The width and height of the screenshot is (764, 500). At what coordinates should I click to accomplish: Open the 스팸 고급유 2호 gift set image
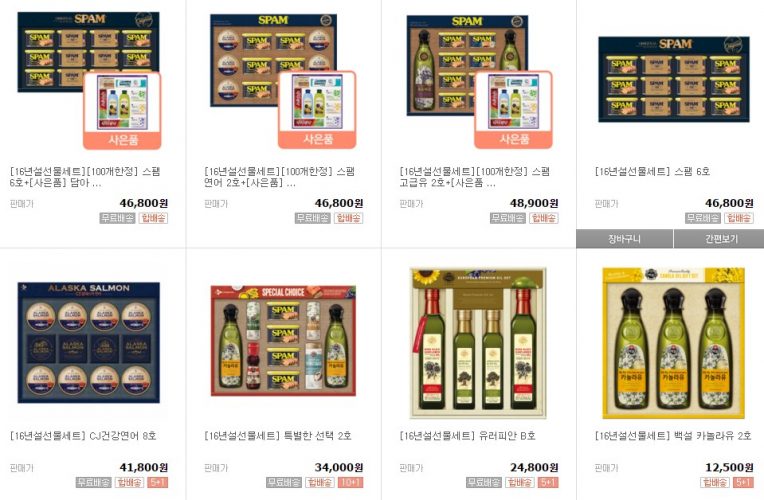click(467, 65)
